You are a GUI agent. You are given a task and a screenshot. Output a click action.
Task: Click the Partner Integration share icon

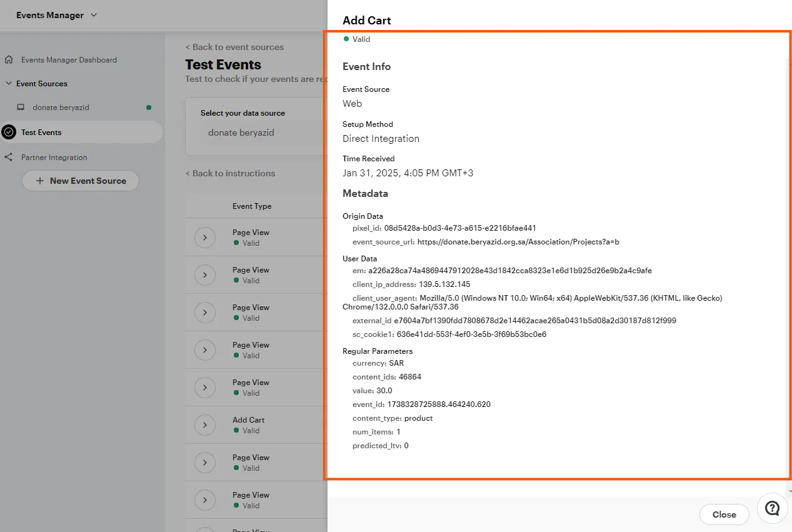pyautogui.click(x=9, y=158)
